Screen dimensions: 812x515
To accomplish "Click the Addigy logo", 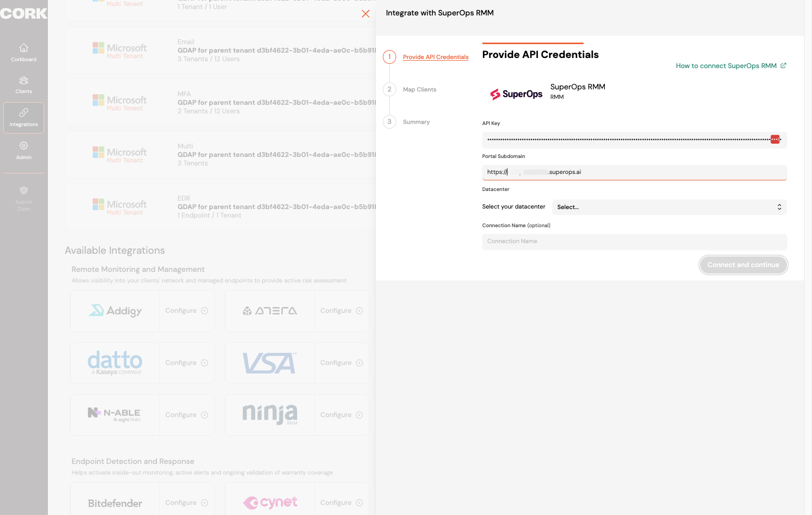I will [115, 310].
